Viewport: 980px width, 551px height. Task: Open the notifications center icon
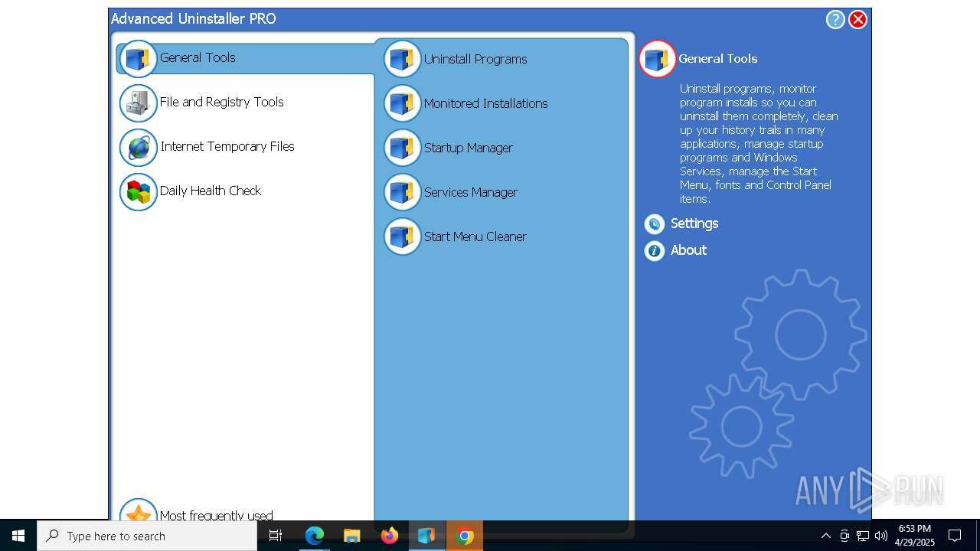pyautogui.click(x=955, y=536)
